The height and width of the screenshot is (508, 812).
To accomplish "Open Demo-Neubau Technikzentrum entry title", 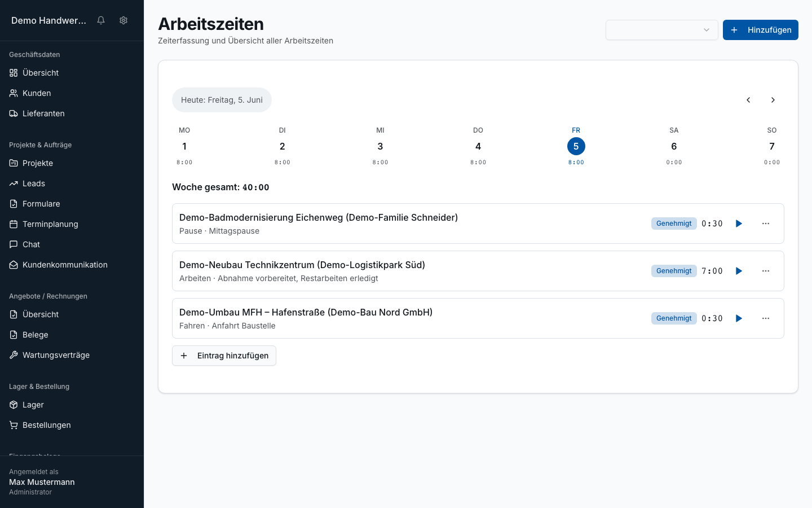I will click(x=302, y=265).
